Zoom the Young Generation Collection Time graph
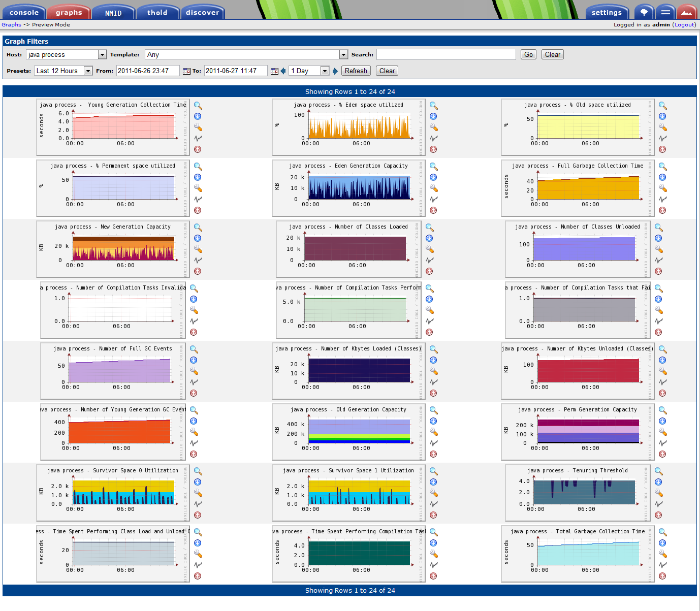This screenshot has width=700, height=611. (198, 106)
